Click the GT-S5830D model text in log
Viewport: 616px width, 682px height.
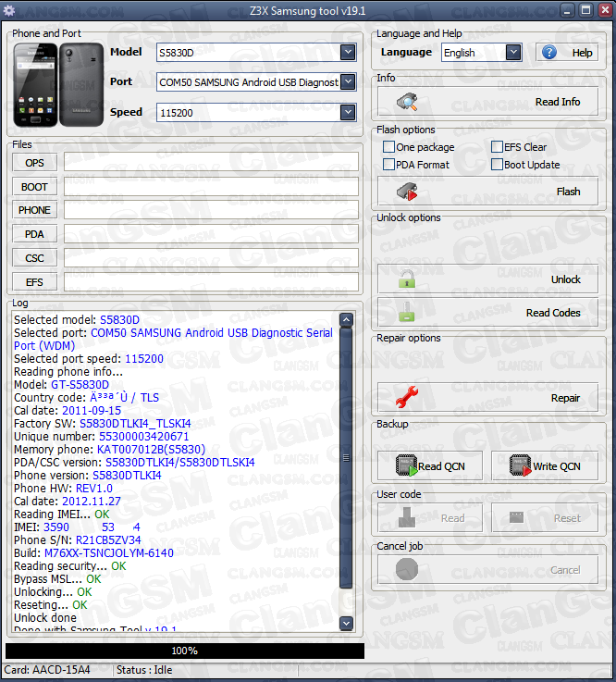click(x=80, y=385)
